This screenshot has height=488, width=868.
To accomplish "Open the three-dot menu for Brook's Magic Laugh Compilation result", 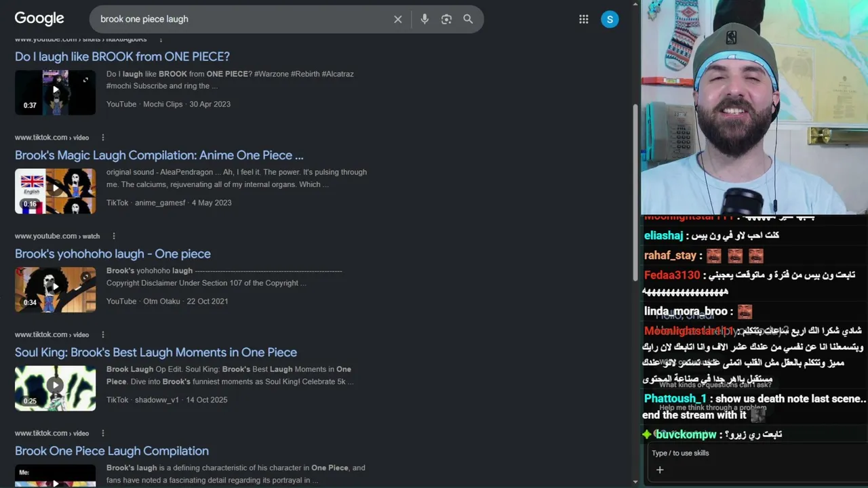I will point(103,138).
